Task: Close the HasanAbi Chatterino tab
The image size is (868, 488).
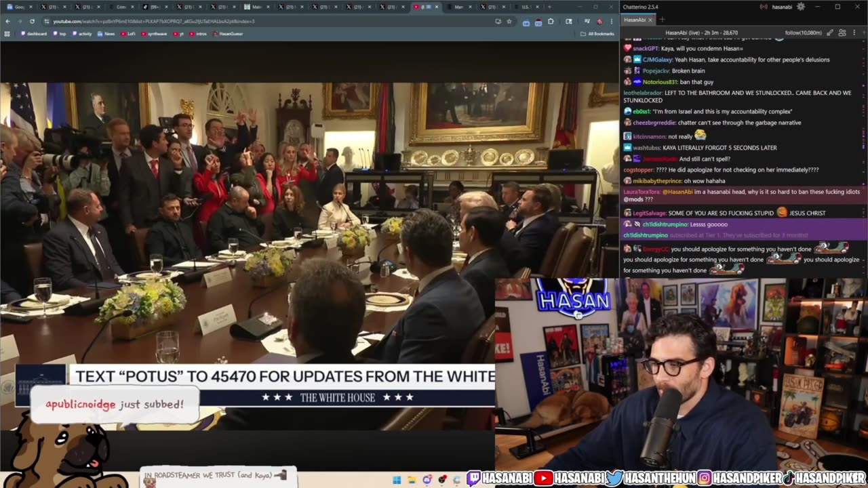Action: pos(651,20)
